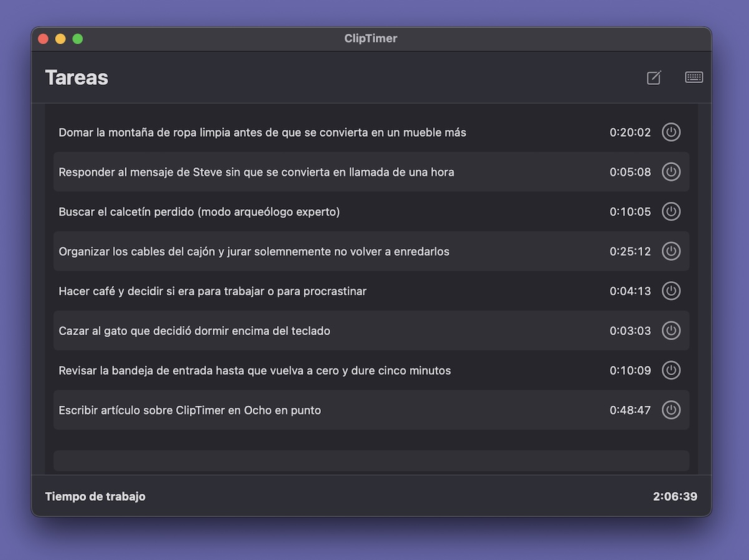Click the empty new task input row
749x560 pixels.
(371, 461)
